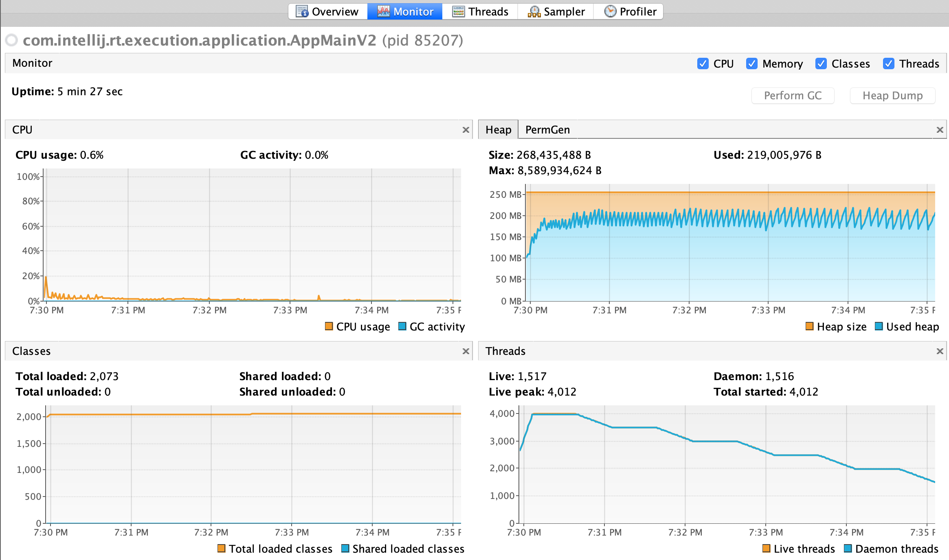Screen dimensions: 949x560
Task: Close the Threads panel with its X icon
Action: point(940,351)
